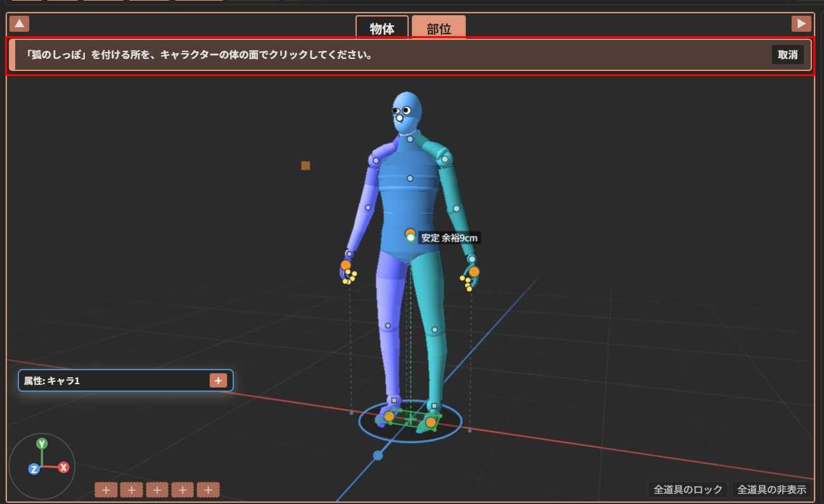Click the 安定 余裕9cm stability label

450,238
